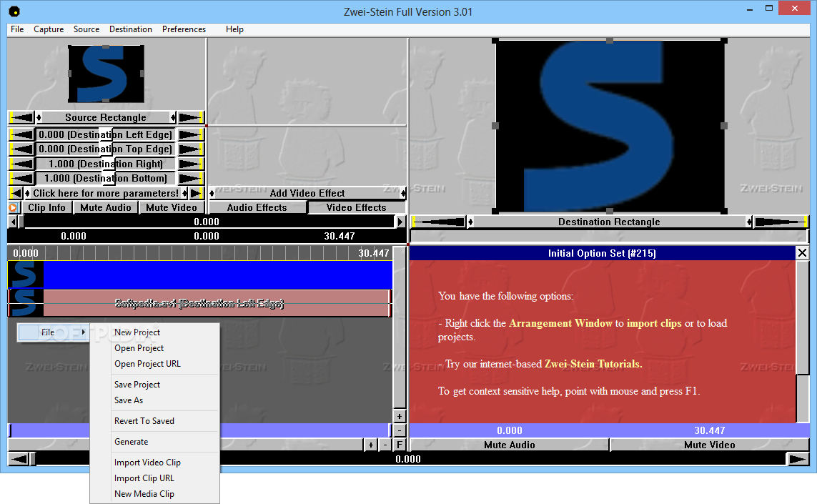Click the source S thumbnail preview

point(106,74)
